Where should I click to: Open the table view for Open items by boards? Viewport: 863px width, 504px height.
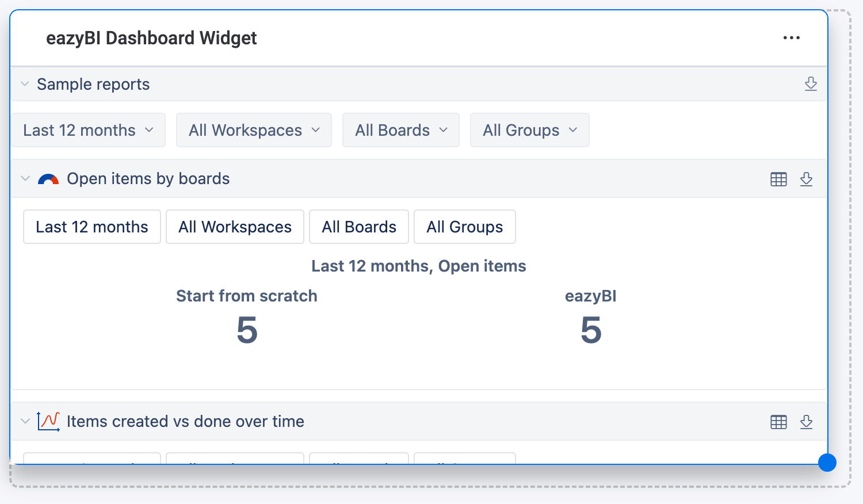click(x=778, y=179)
